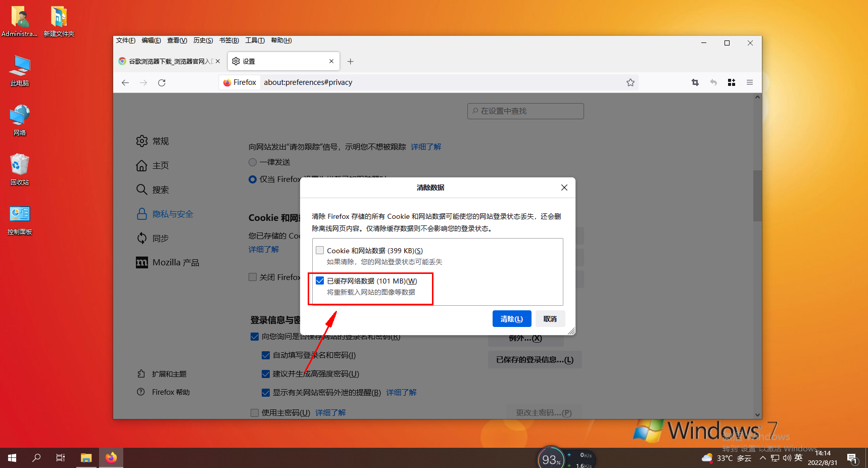Toggle 建议并生成高强度密码 checkbox
This screenshot has width=868, height=468.
click(266, 374)
